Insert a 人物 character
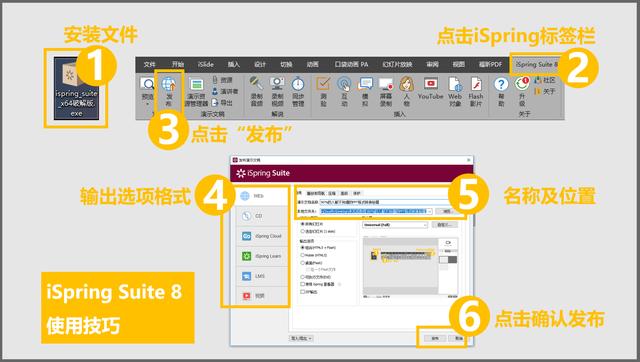The height and width of the screenshot is (362, 640). pos(407,92)
